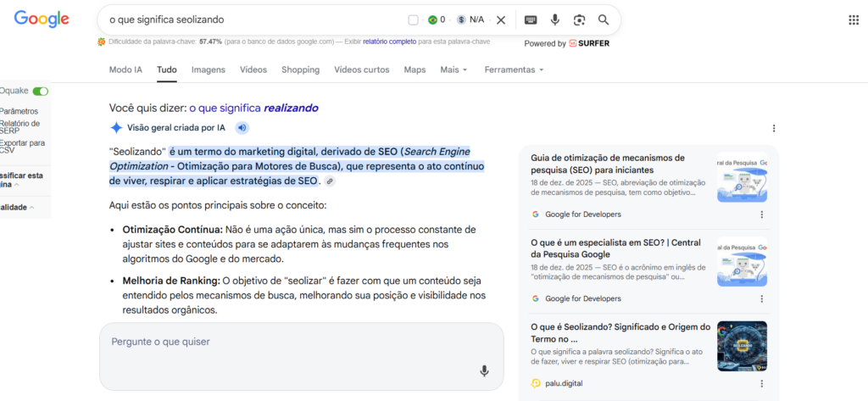Open options menu for palu.digital result
This screenshot has width=868, height=401.
point(762,383)
